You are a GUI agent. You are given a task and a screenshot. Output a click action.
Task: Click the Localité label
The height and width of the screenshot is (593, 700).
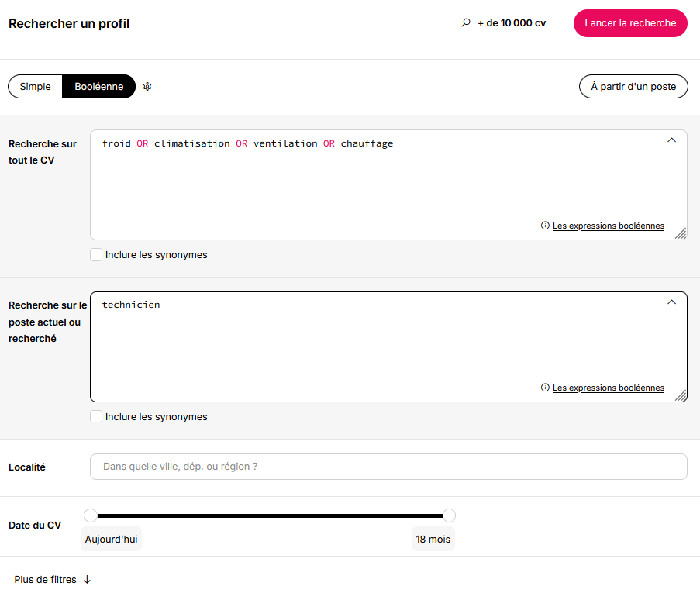tap(27, 467)
